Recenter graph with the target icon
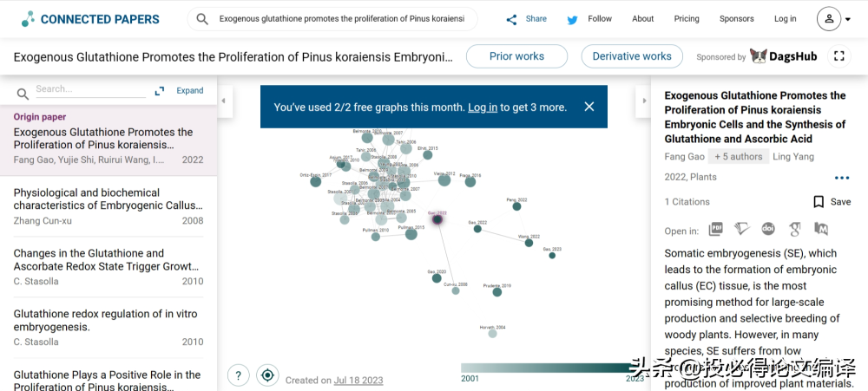 point(267,375)
